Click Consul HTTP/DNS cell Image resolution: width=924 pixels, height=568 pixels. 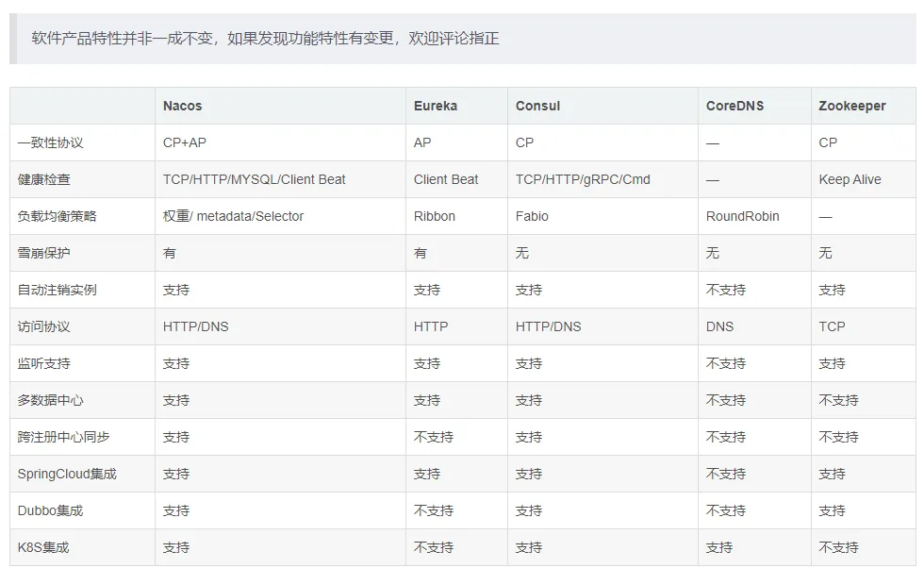pyautogui.click(x=548, y=326)
